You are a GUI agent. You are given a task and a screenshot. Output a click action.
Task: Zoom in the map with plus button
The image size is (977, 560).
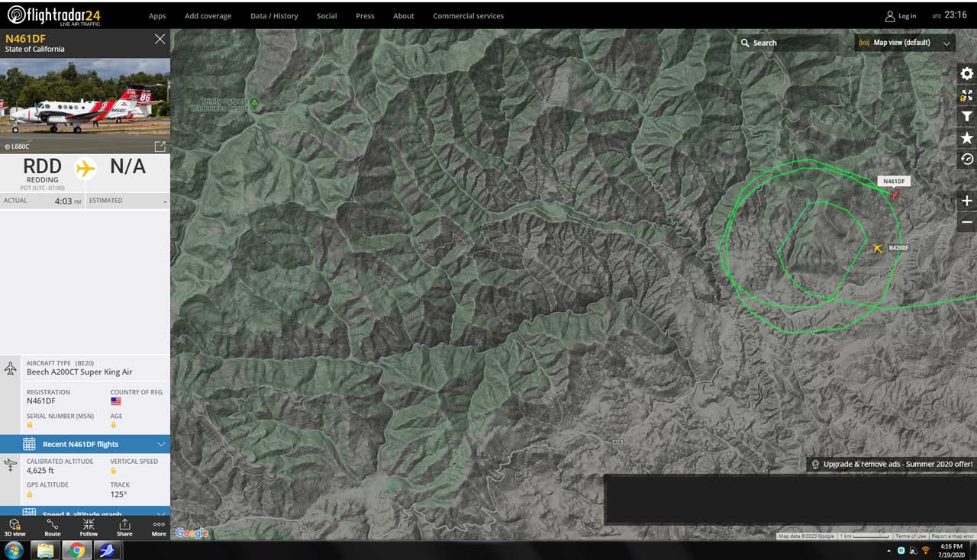click(966, 201)
